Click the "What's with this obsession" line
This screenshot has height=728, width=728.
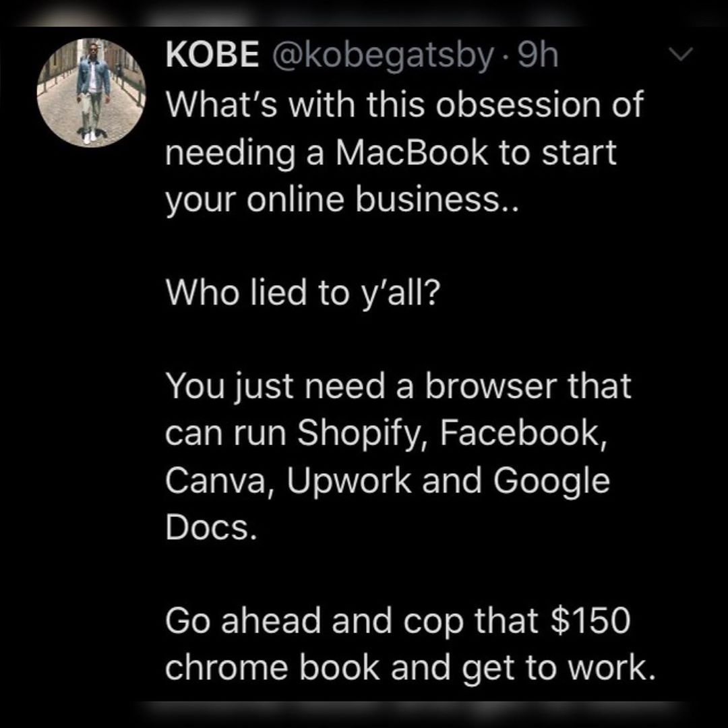point(404,104)
